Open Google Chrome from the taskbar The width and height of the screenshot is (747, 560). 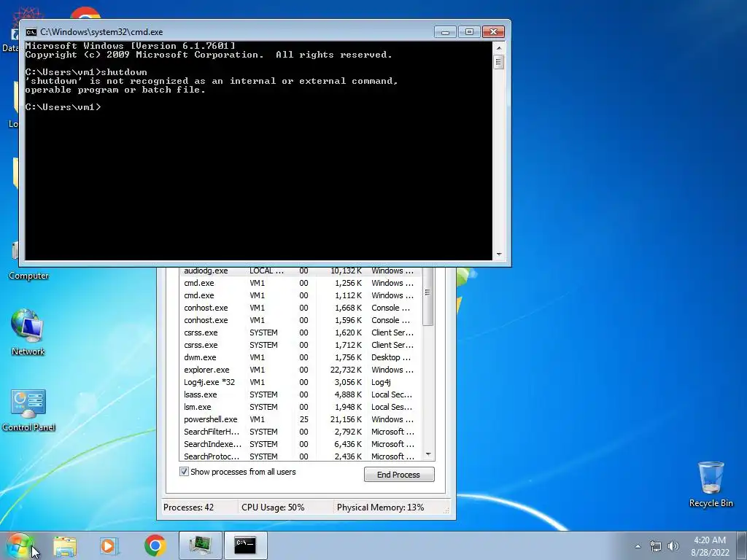coord(155,545)
